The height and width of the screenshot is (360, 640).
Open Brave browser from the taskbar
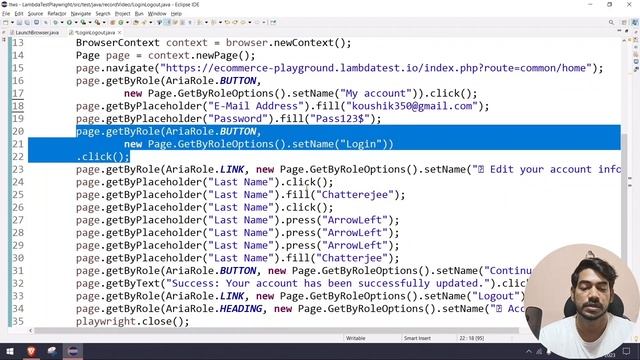pos(31,351)
